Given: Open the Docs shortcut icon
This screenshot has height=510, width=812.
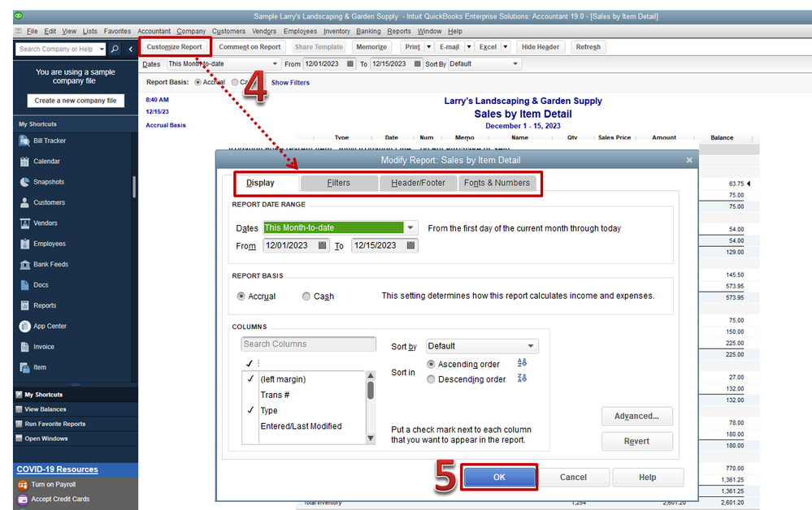Looking at the screenshot, I should pos(24,285).
